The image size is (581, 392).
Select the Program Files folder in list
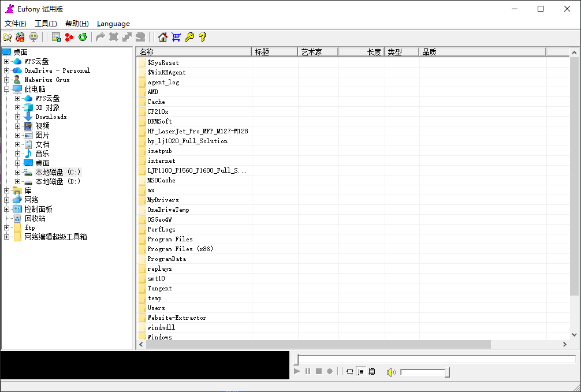(170, 239)
